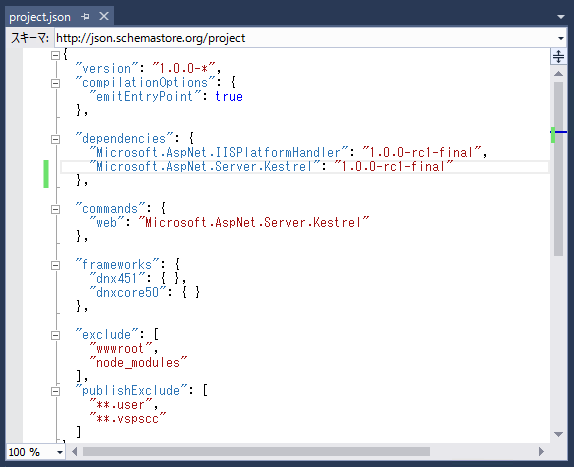Click the "**.vspscc" publishExclude entry
574x467 pixels.
pyautogui.click(x=128, y=419)
